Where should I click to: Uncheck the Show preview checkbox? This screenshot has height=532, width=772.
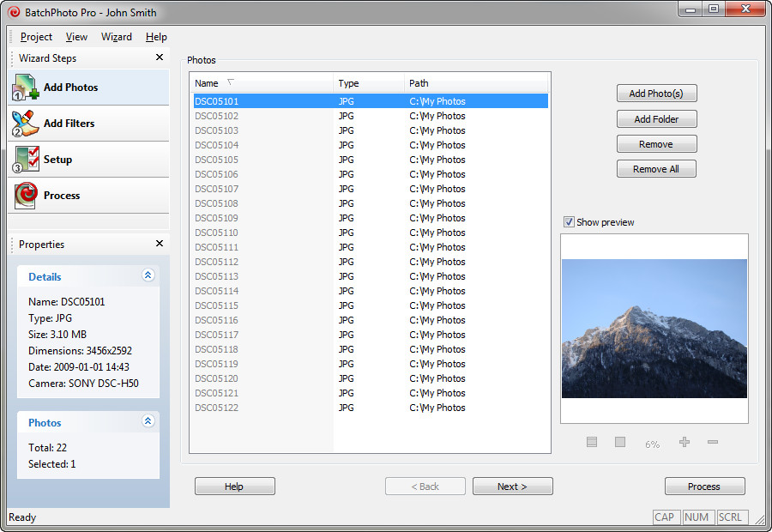(569, 222)
